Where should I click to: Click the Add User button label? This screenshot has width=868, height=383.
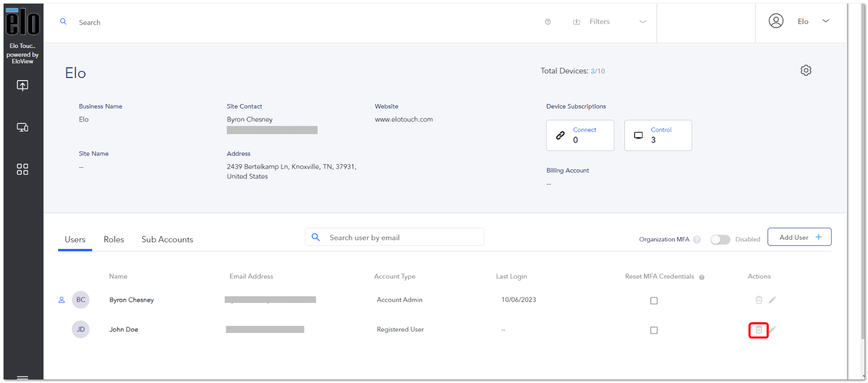pos(794,238)
